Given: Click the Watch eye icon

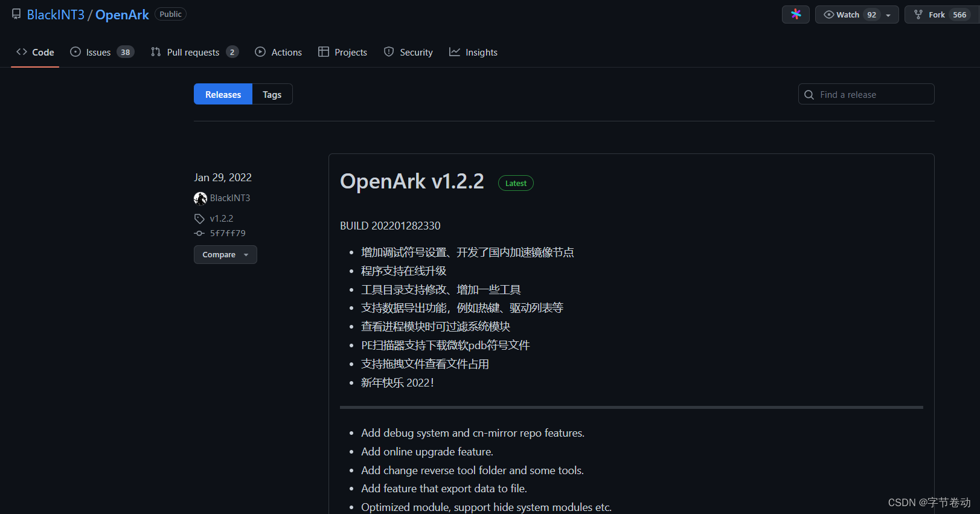Looking at the screenshot, I should point(829,14).
